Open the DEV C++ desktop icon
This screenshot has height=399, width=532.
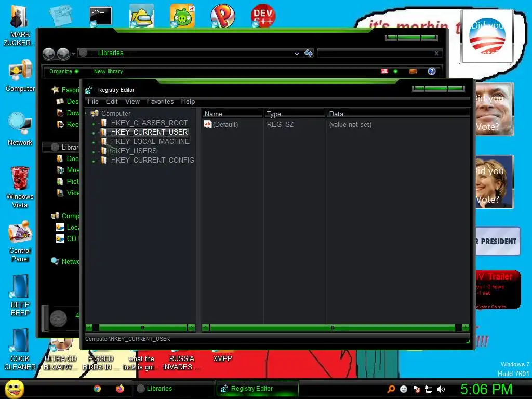(263, 16)
